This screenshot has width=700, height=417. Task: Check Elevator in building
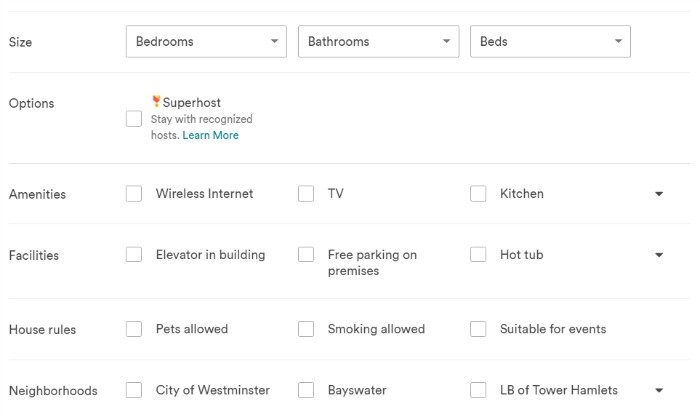134,254
